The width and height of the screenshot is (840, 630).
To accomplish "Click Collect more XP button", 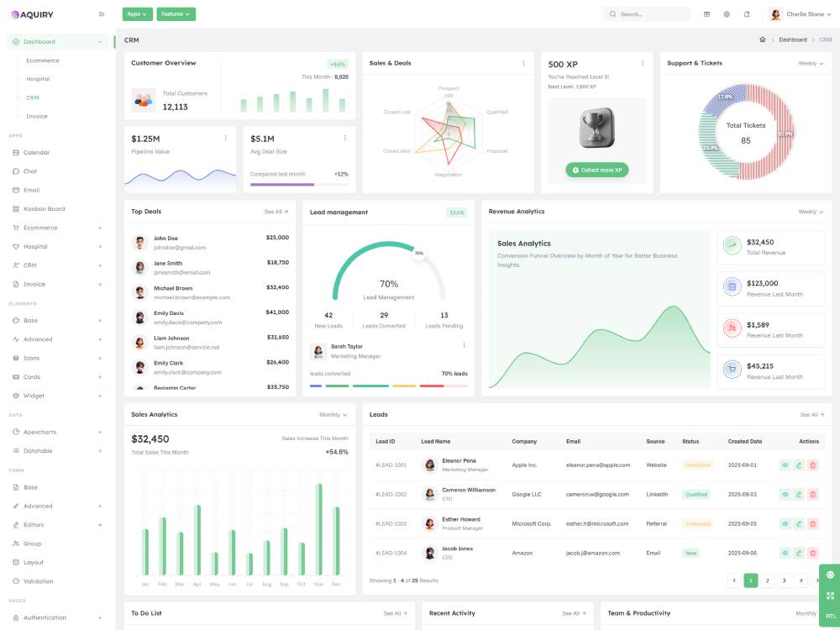I will 596,170.
